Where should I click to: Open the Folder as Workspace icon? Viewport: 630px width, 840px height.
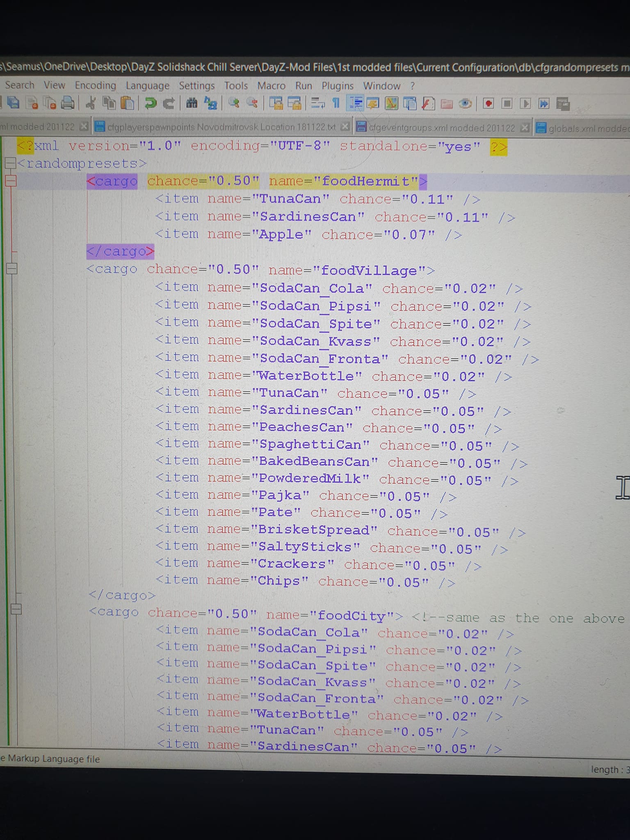click(446, 104)
